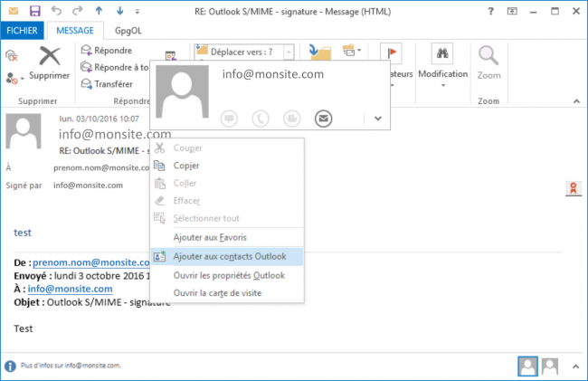Click sender name info@monsite.com in header
The height and width of the screenshot is (381, 588).
(x=115, y=134)
